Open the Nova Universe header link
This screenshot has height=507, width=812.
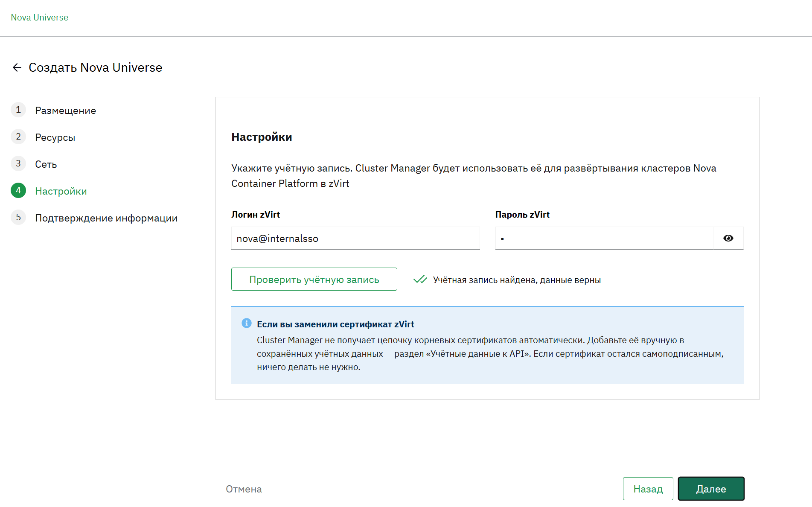coord(40,17)
